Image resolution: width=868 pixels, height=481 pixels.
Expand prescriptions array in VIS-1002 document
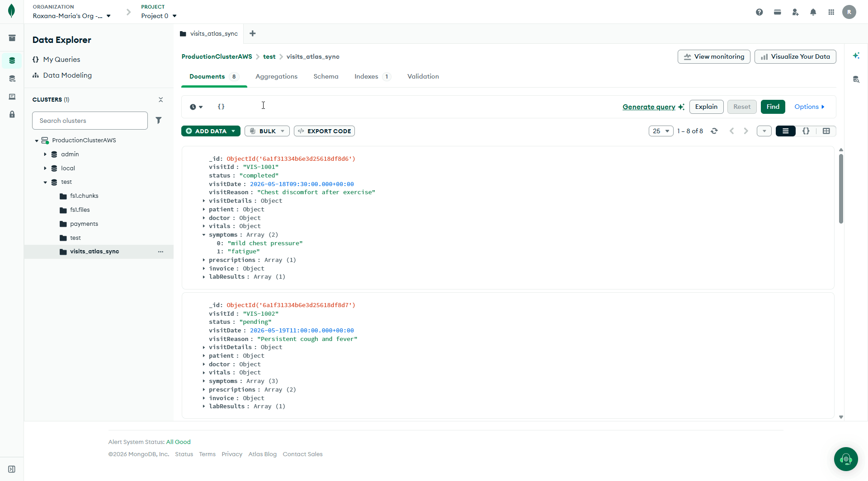(204, 390)
